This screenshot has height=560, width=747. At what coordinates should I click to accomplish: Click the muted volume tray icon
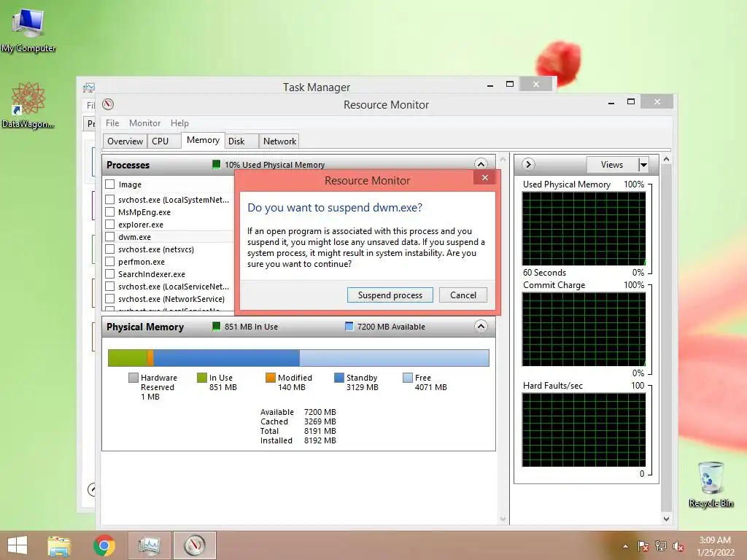click(678, 546)
